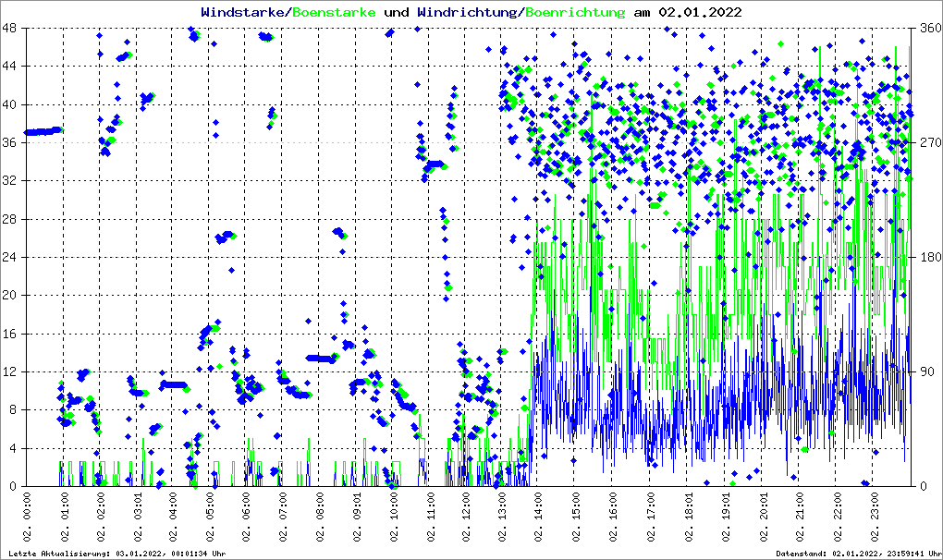Pick the 14:00 time label on the x-axis
The width and height of the screenshot is (943, 560).
[x=539, y=519]
